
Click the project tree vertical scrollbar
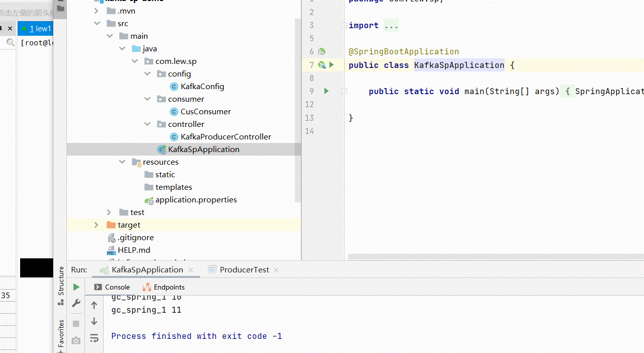pyautogui.click(x=298, y=111)
